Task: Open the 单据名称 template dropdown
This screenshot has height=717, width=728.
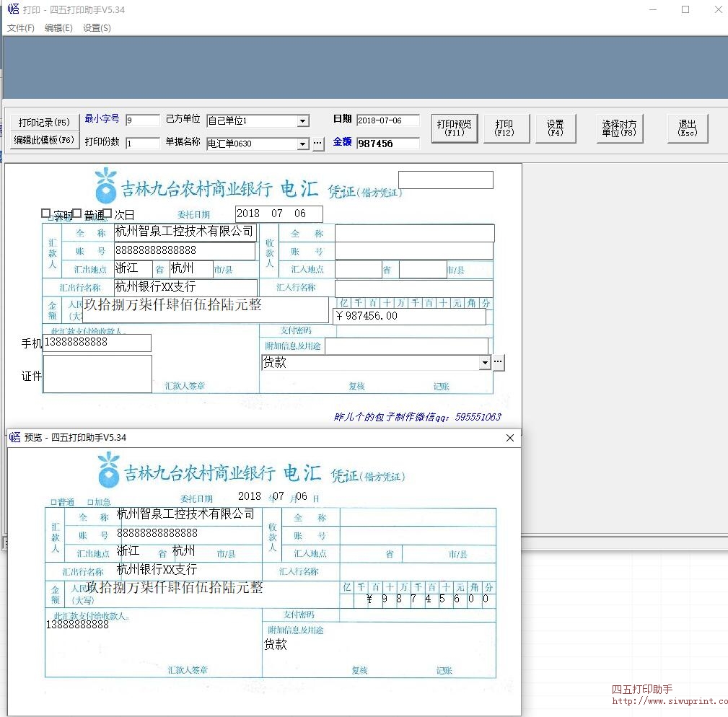Action: 303,144
